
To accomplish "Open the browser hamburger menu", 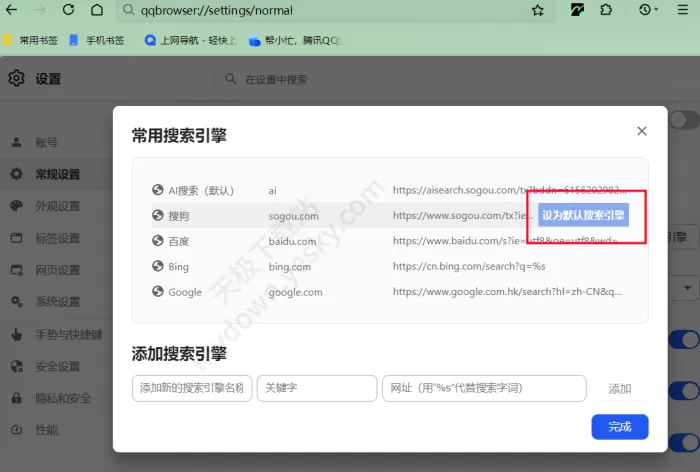I will click(683, 10).
